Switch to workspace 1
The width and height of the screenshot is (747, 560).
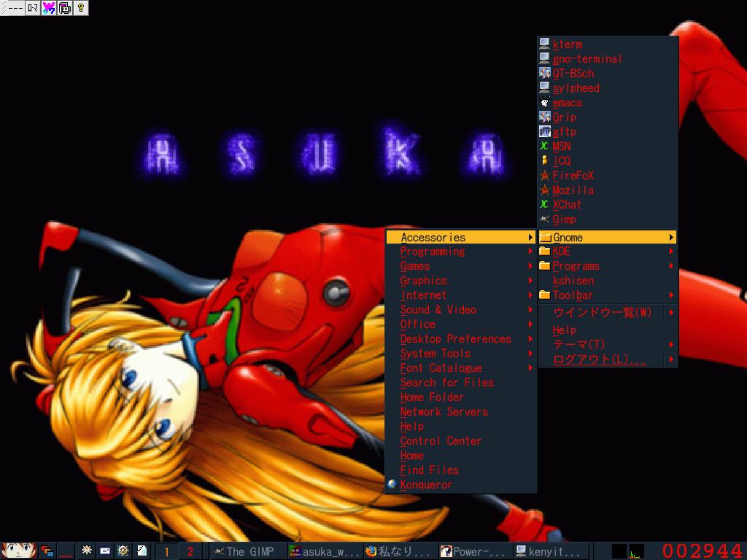(x=166, y=551)
